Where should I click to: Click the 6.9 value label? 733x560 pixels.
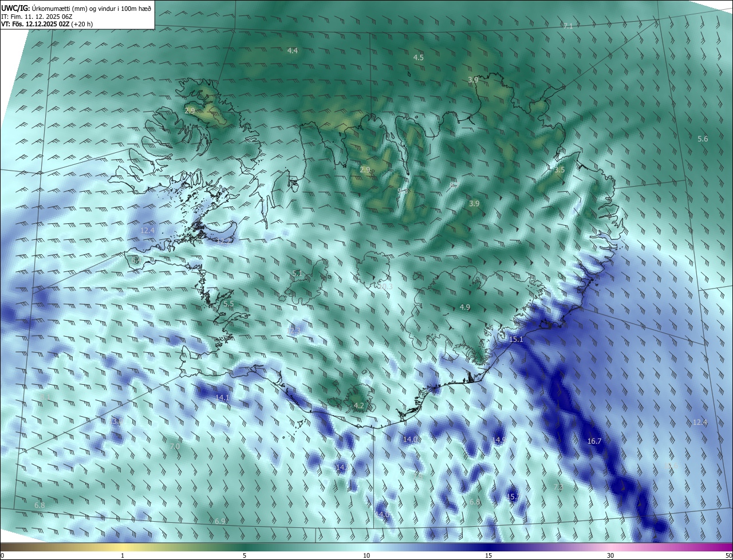tap(220, 522)
